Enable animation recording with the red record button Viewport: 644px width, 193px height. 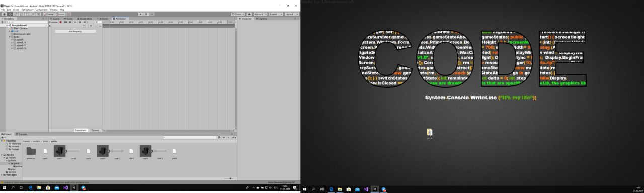click(60, 22)
